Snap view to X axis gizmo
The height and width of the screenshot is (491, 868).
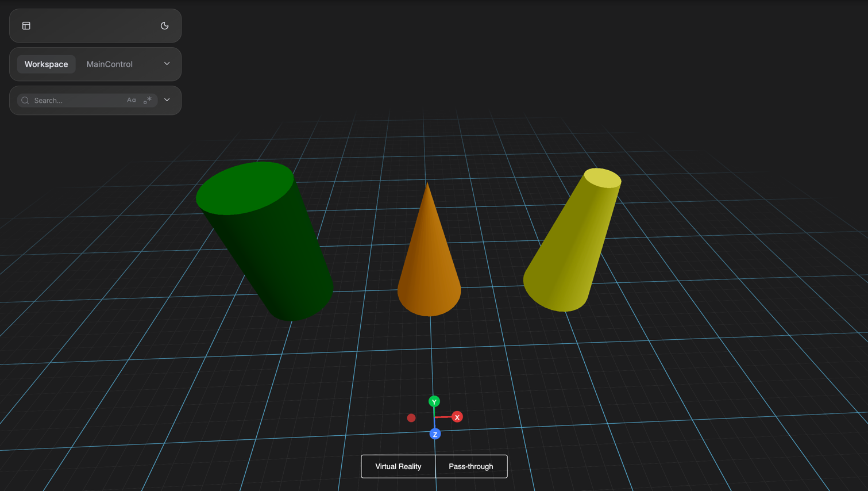(457, 417)
